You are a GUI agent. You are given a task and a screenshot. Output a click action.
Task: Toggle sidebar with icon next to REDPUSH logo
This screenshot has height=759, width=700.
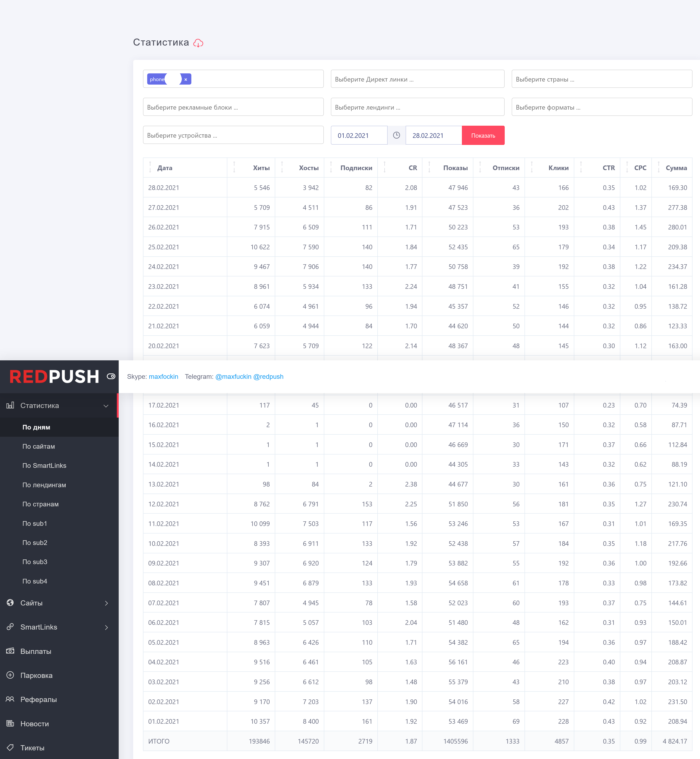click(x=111, y=376)
